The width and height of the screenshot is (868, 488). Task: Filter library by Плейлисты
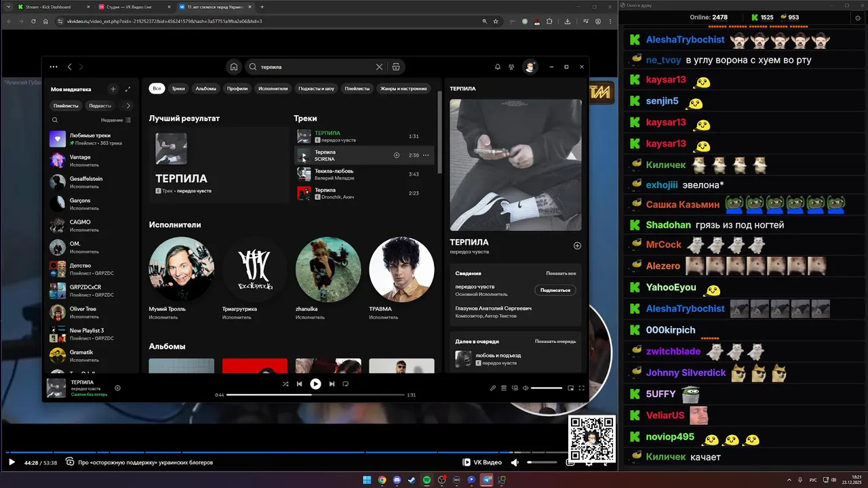click(66, 106)
